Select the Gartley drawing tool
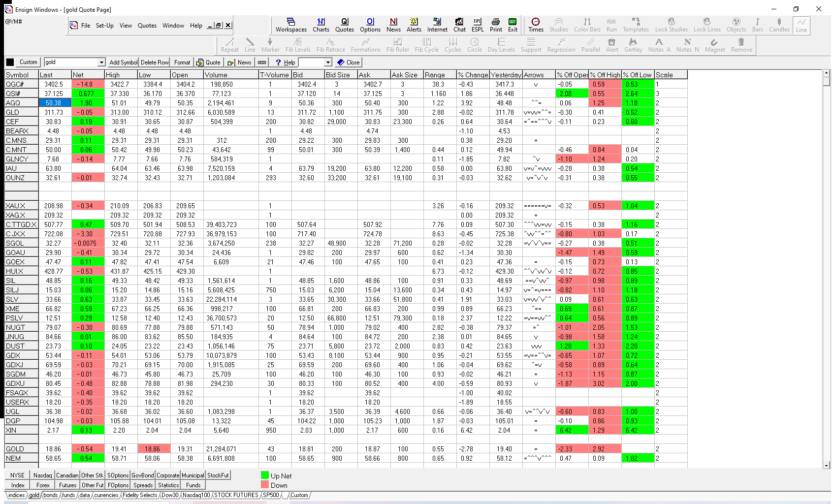 (x=633, y=45)
